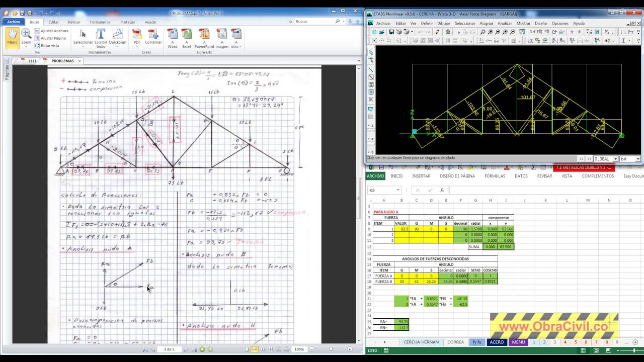644x362 pixels.
Task: Click the ETABS lock model icon
Action: click(x=448, y=32)
